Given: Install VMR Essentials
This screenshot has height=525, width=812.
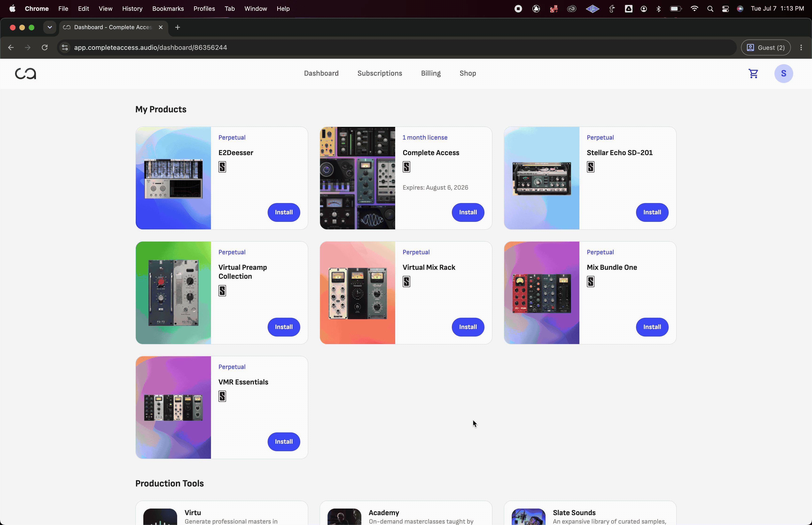Looking at the screenshot, I should [x=284, y=442].
